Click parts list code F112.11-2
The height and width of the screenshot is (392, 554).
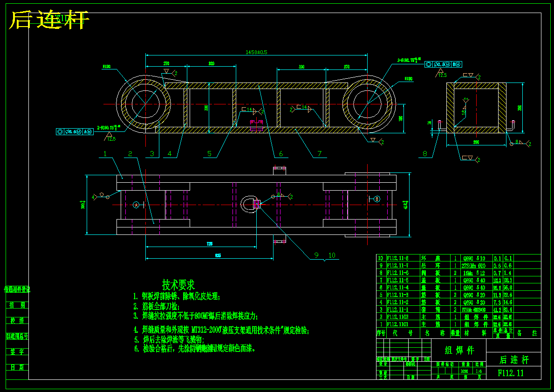[398, 302]
